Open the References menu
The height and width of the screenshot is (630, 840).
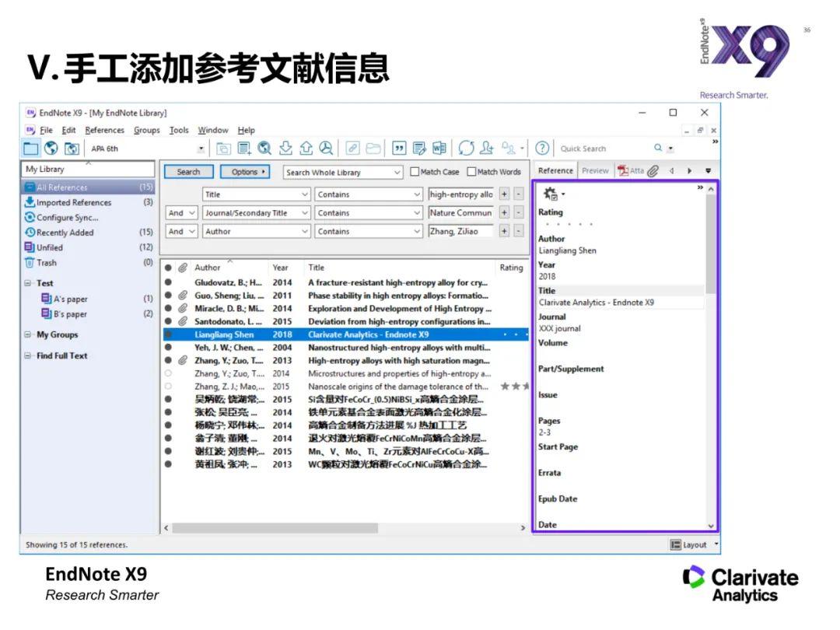click(104, 130)
